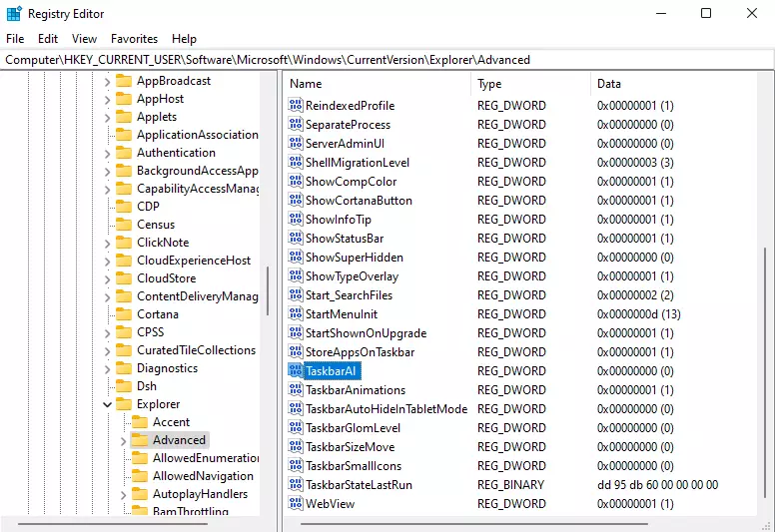Select the WebView value icon

pyautogui.click(x=296, y=503)
